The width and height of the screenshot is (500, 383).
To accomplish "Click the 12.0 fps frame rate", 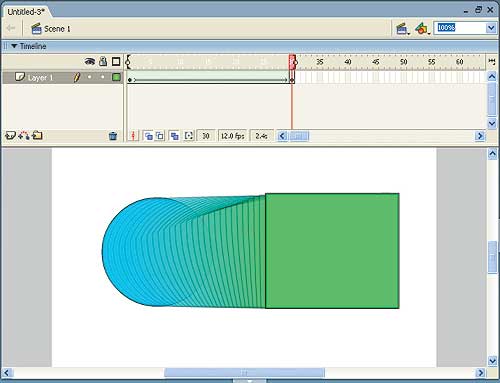I will (x=233, y=136).
